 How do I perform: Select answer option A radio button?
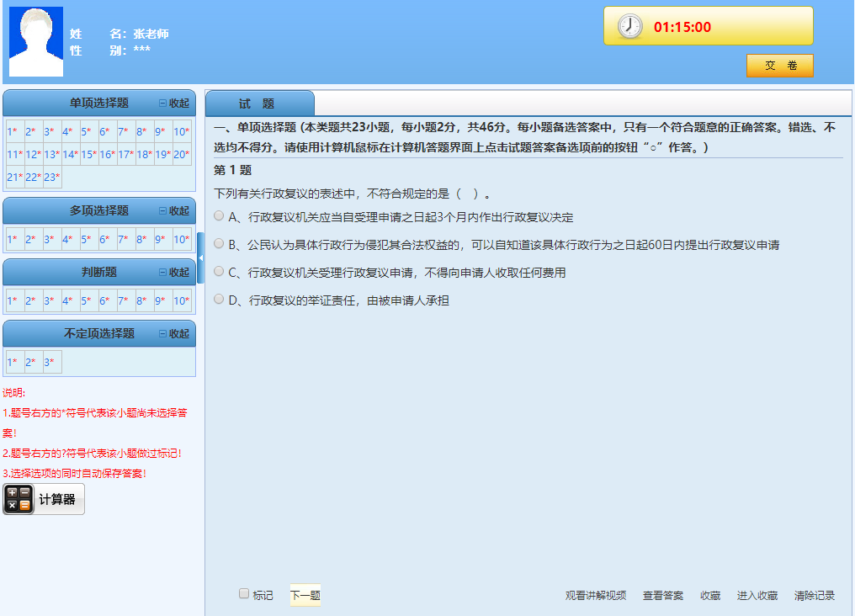click(x=220, y=216)
